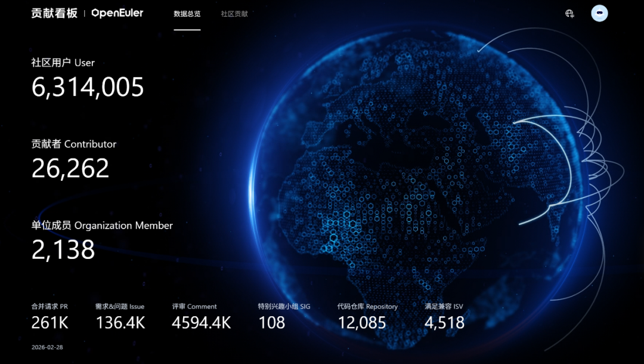Click the 社区用户 User label
The image size is (644, 364).
(x=63, y=63)
